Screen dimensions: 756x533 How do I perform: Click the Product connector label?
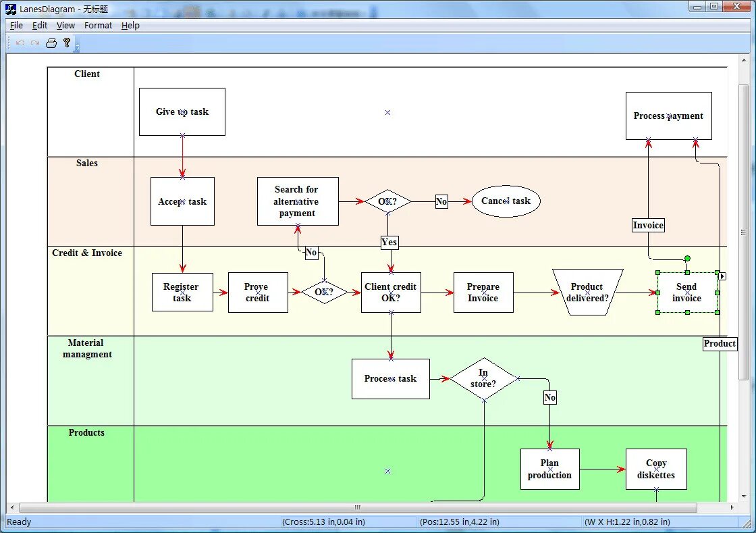click(720, 344)
